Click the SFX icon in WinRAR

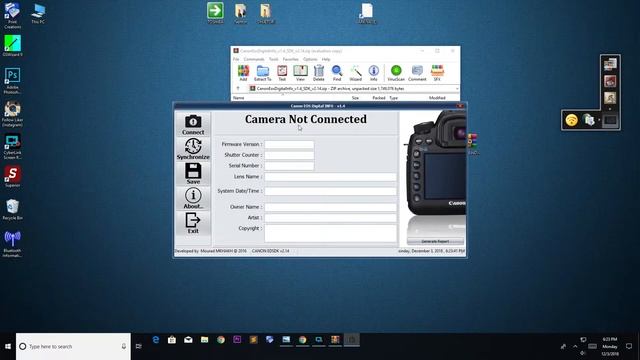tap(437, 73)
